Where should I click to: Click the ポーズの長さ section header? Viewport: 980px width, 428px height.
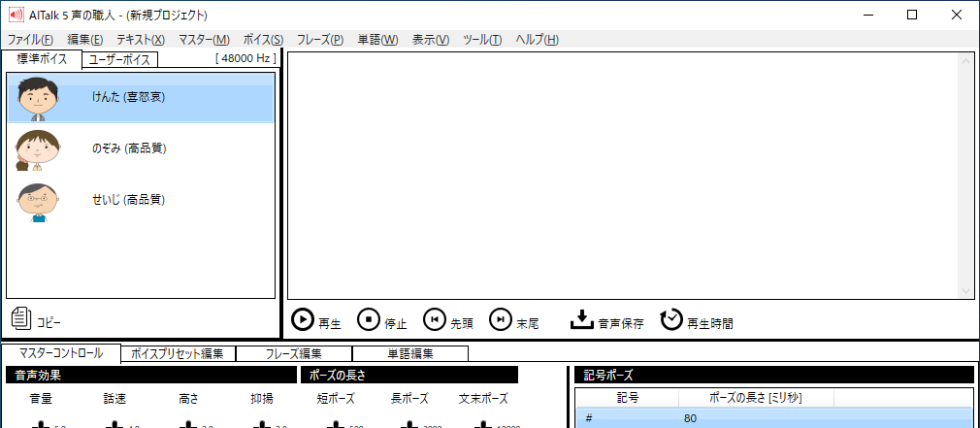pos(409,375)
